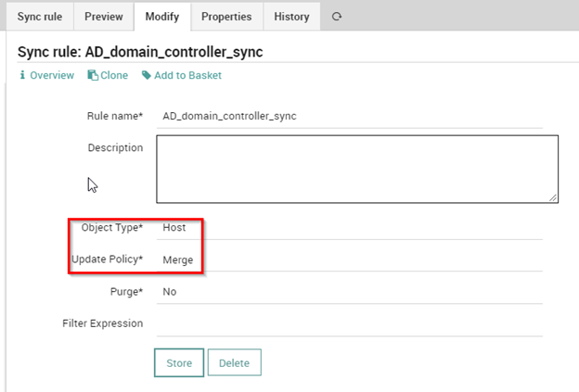Open the Sync rule tab
This screenshot has width=579, height=392.
point(40,17)
